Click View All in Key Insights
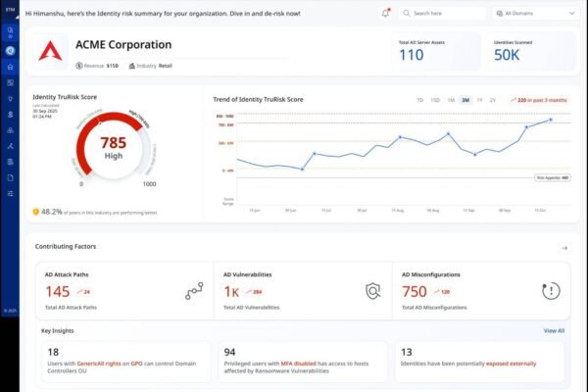The image size is (588, 392). [554, 331]
